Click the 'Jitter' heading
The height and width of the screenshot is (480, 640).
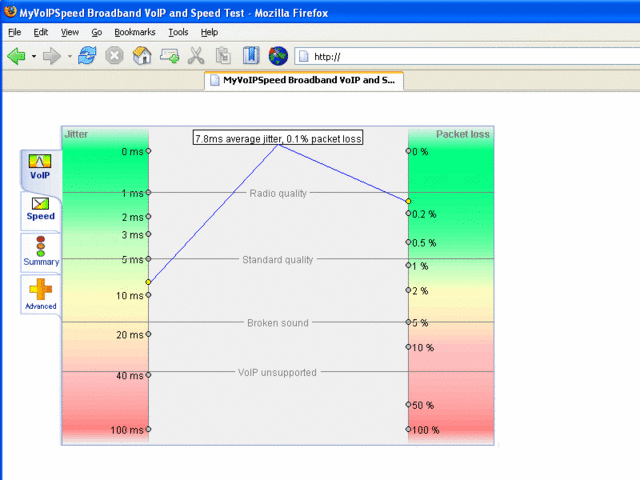coord(76,134)
